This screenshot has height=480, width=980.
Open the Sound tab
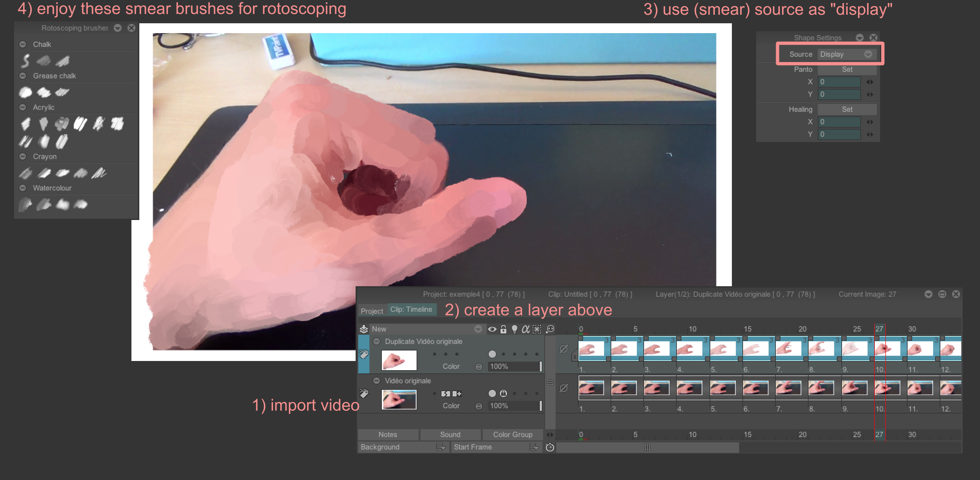pos(450,434)
